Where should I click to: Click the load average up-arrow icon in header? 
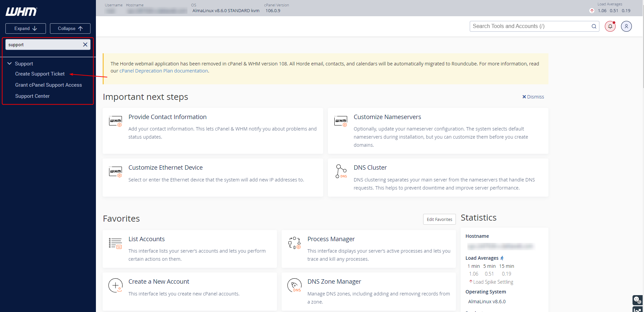[592, 10]
